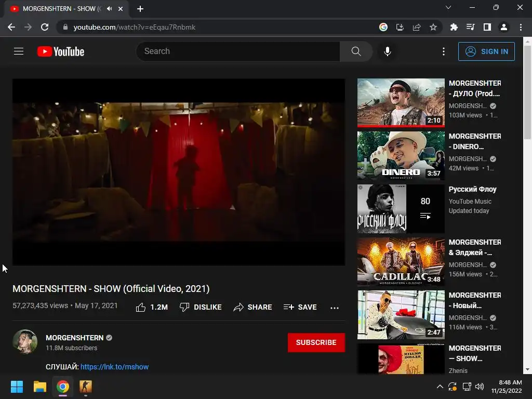Open the lnk.to/mshow link
Image resolution: width=532 pixels, height=399 pixels.
click(x=114, y=367)
